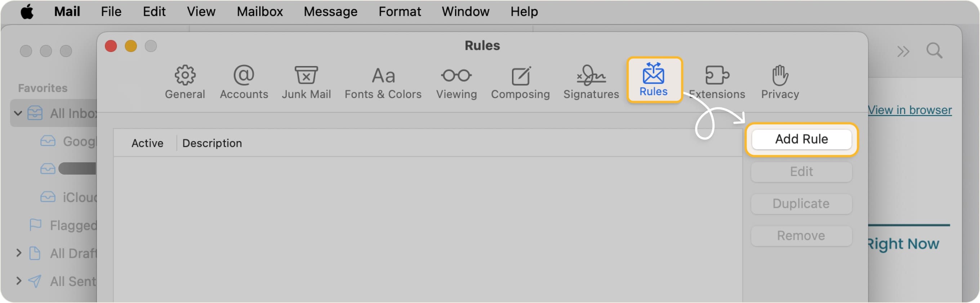Open General preferences
The image size is (980, 303).
tap(185, 81)
